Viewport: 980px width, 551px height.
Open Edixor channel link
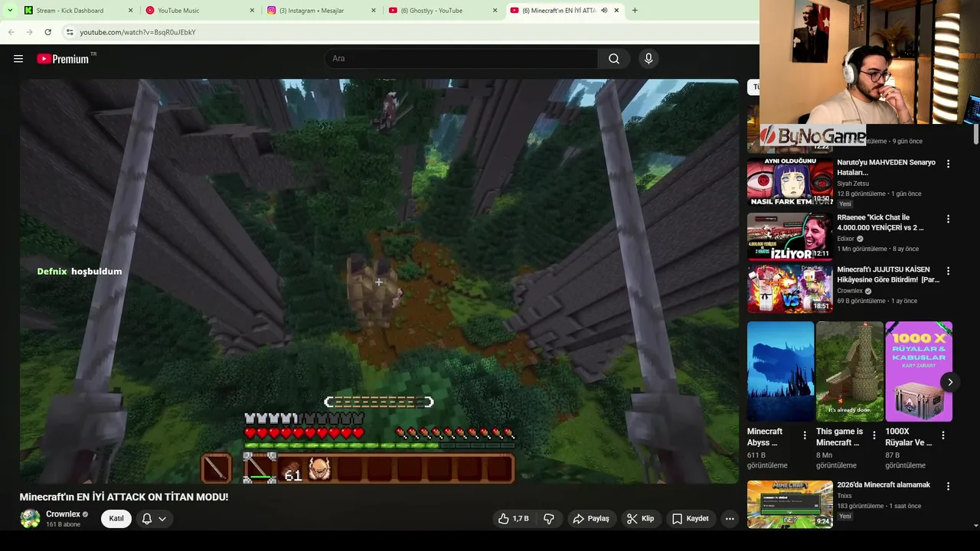[845, 239]
